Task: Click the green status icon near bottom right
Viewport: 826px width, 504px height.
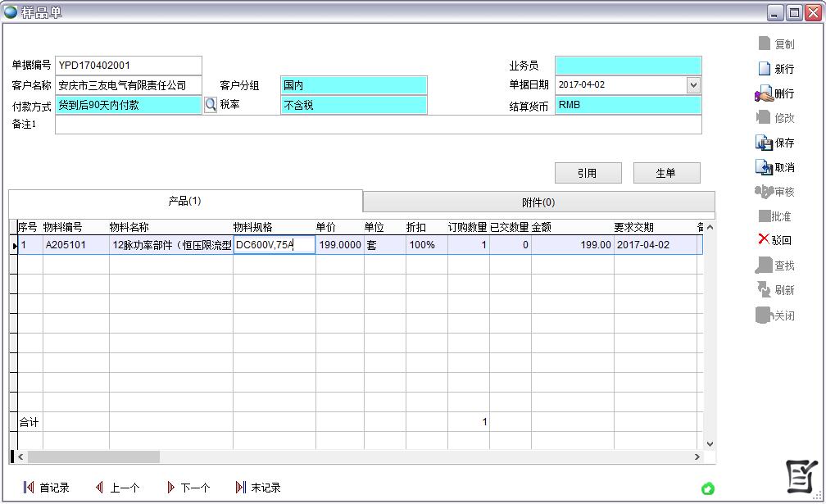Action: pos(708,488)
